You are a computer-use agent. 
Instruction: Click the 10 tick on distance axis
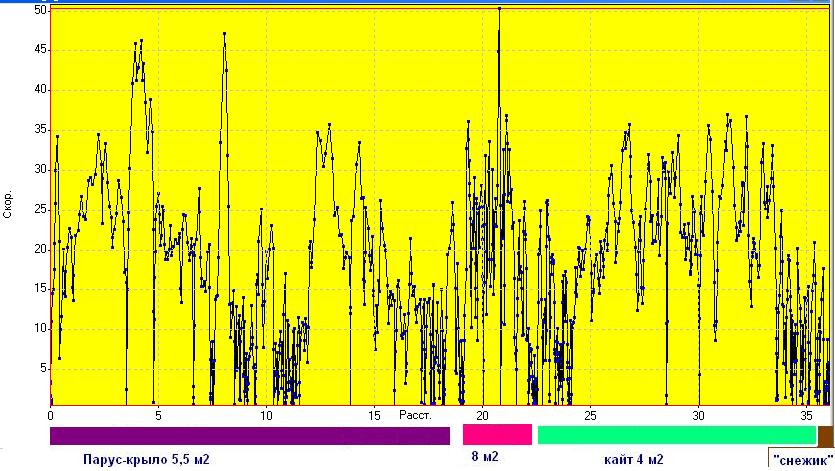click(x=266, y=415)
